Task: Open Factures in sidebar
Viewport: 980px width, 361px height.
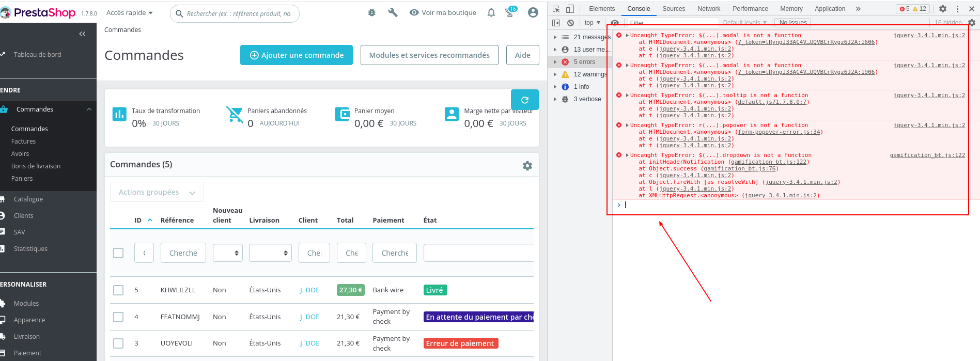Action: (x=24, y=142)
